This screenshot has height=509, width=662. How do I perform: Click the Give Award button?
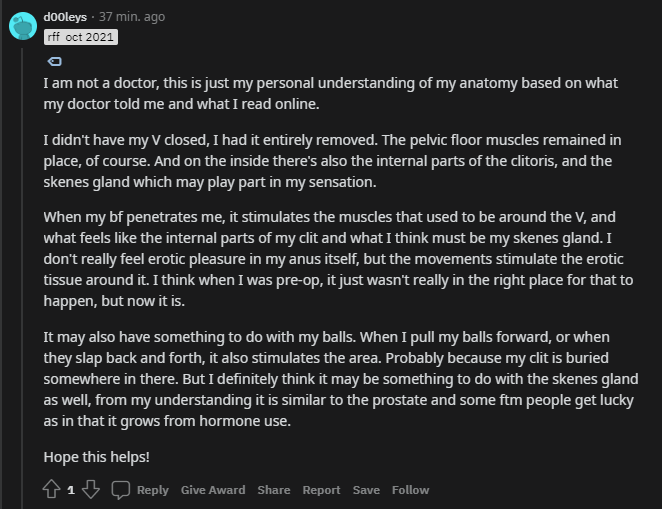coord(213,490)
